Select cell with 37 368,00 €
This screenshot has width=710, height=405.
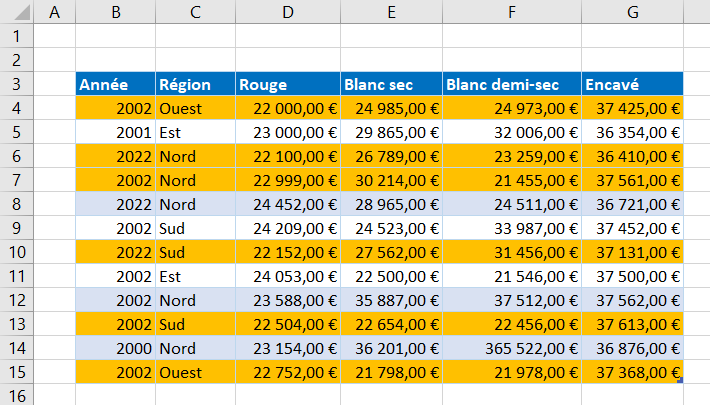(x=633, y=372)
